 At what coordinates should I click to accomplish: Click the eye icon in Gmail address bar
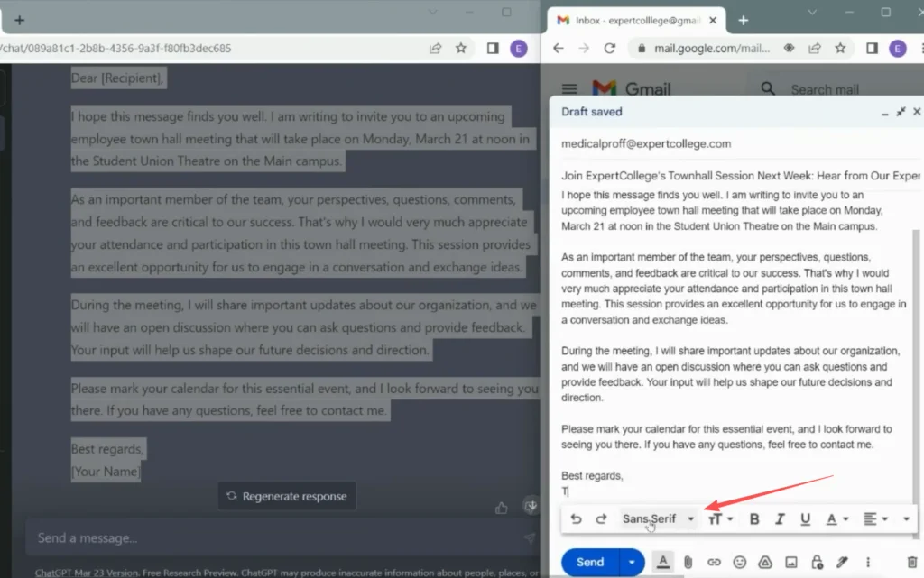pyautogui.click(x=789, y=49)
